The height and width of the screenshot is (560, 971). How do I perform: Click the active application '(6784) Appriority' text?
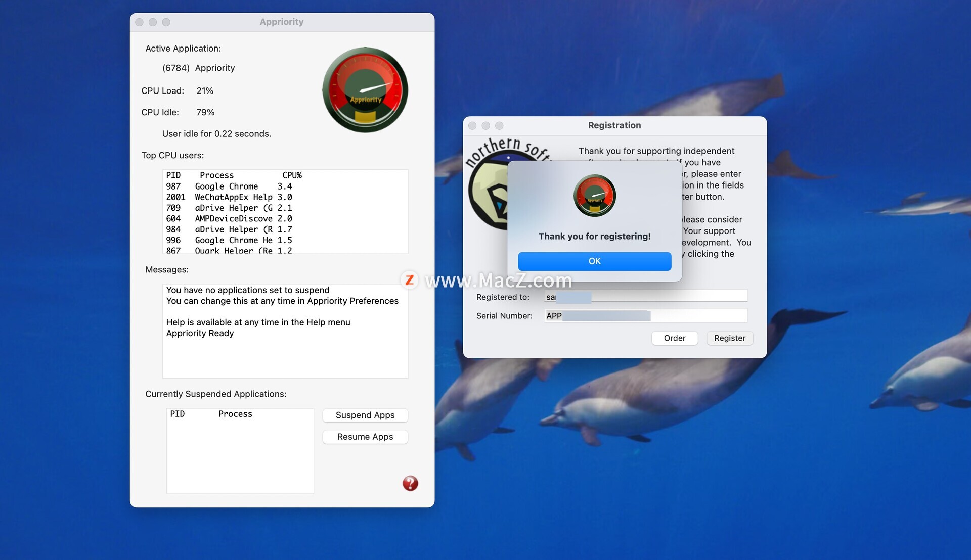point(198,68)
